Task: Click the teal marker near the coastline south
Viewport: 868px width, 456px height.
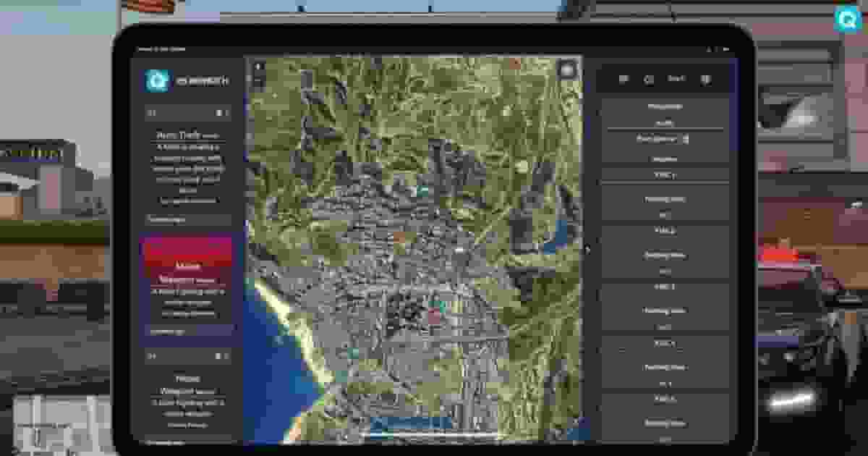Action: coord(354,353)
